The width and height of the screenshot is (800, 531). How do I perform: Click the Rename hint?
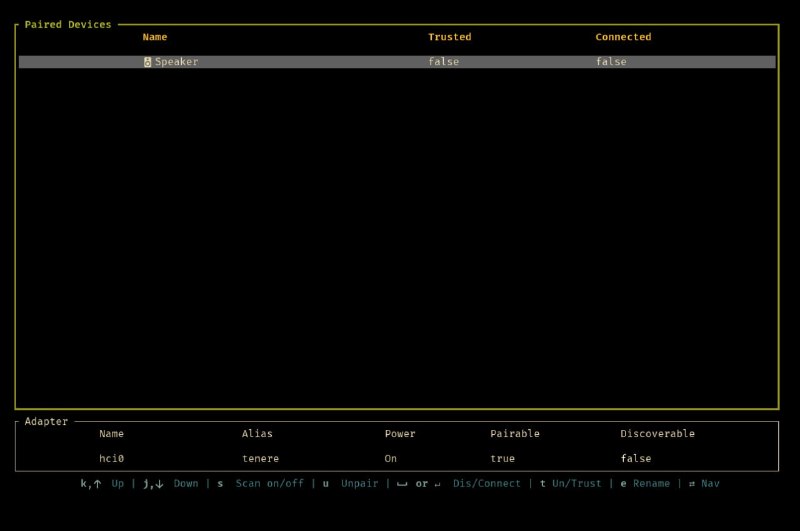coord(651,484)
